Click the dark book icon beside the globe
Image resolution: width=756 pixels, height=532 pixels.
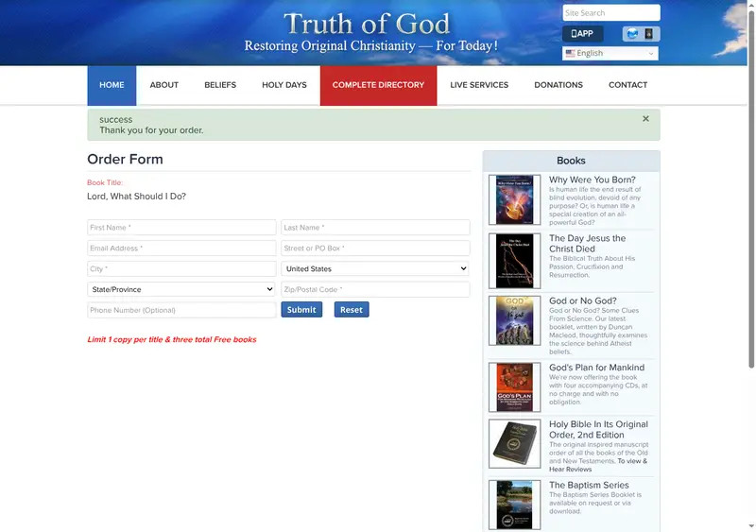tap(649, 33)
